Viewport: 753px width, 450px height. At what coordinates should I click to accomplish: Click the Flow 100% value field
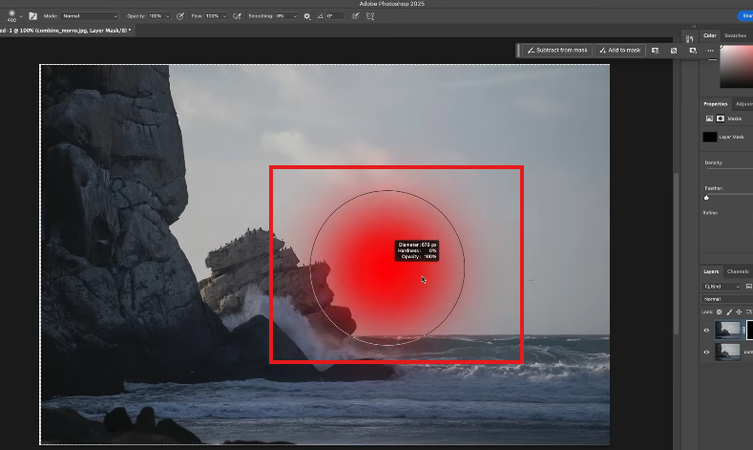pyautogui.click(x=212, y=16)
